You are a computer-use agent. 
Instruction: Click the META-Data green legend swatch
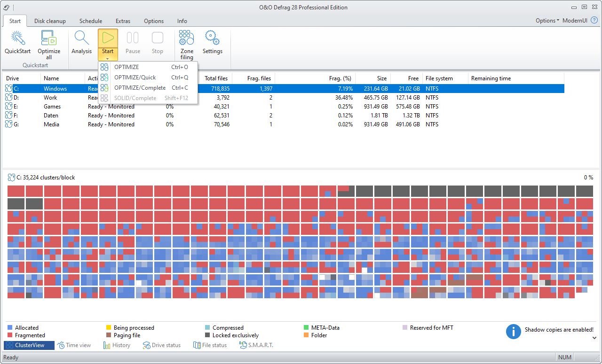click(x=306, y=328)
